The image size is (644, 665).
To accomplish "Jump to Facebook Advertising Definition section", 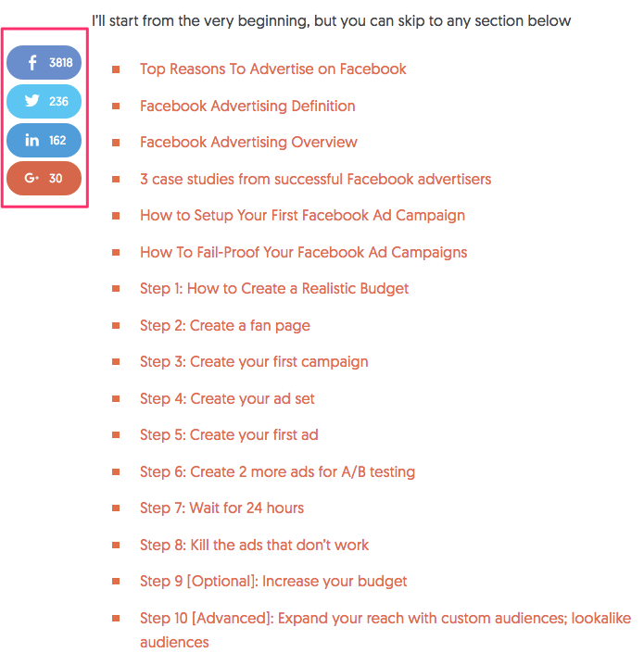I will tap(247, 106).
